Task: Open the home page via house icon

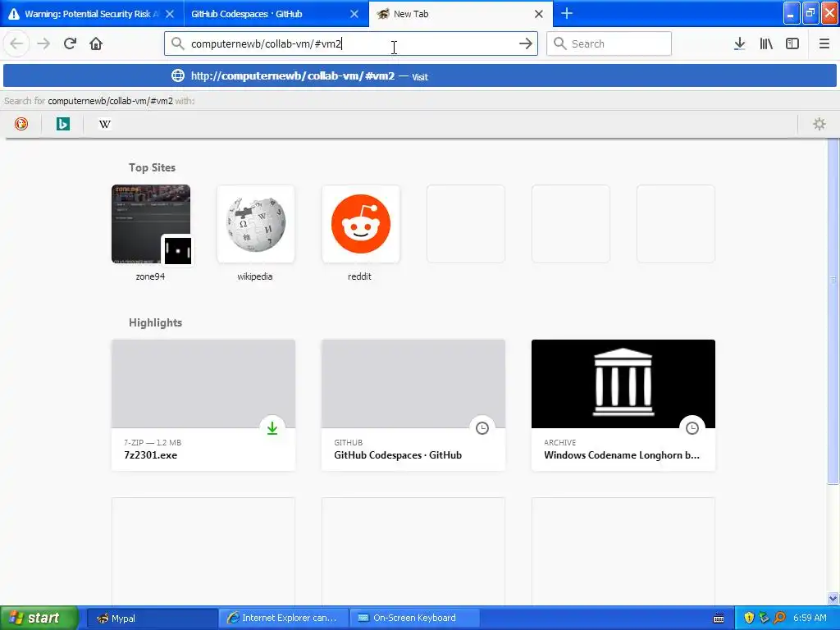Action: point(96,43)
